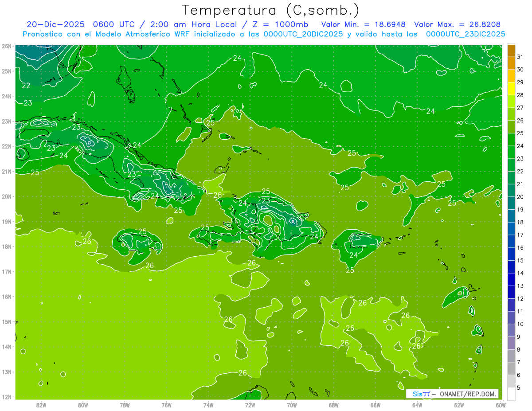Screen dimensions: 532x411
Task: Click the 72W longitude axis label
Action: point(250,404)
